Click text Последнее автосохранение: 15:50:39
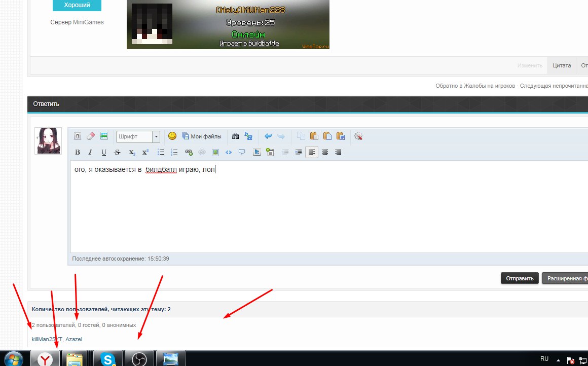This screenshot has width=588, height=366. [120, 259]
